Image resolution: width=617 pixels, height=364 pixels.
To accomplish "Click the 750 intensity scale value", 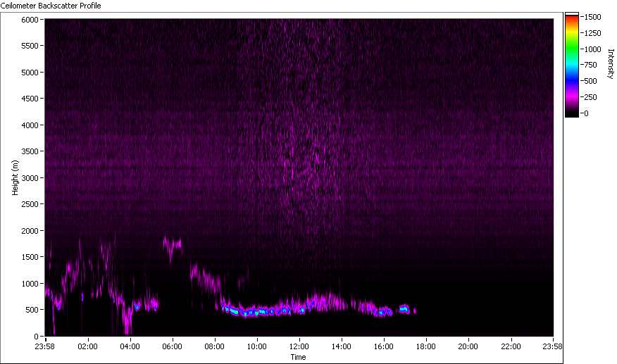I will [x=591, y=65].
